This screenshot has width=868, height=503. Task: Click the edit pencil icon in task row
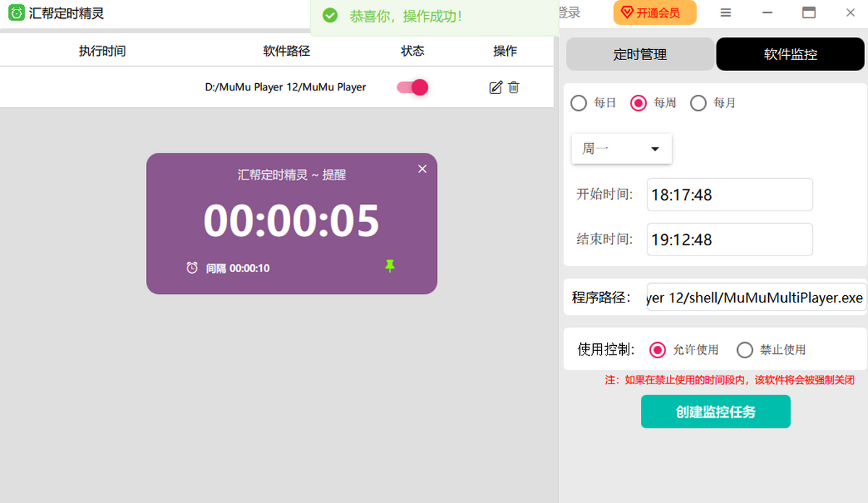495,88
